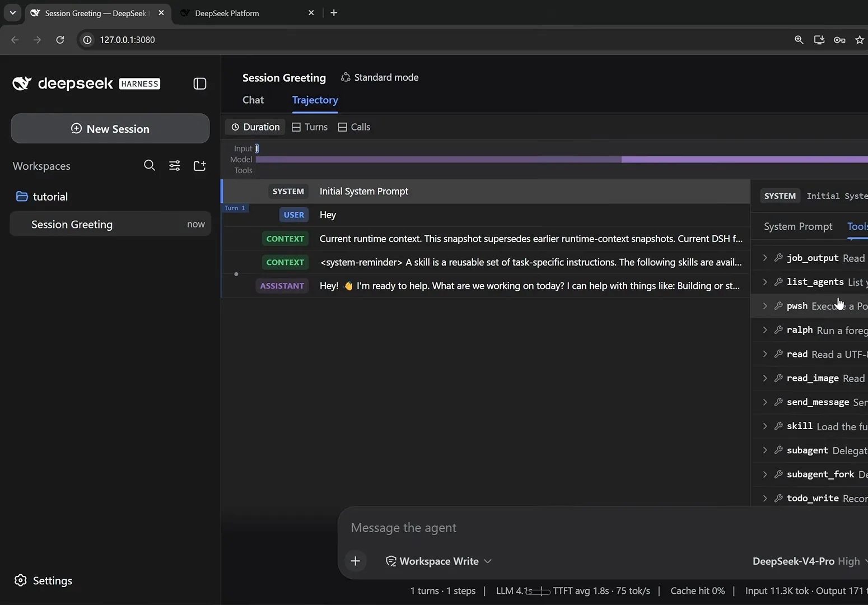Open the System Prompt tab
868x605 pixels.
pos(798,226)
